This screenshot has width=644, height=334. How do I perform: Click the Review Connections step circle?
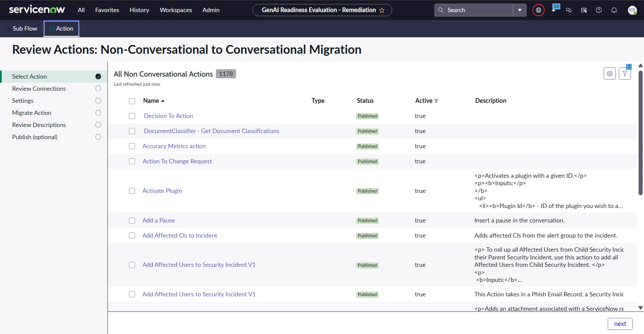tap(98, 89)
